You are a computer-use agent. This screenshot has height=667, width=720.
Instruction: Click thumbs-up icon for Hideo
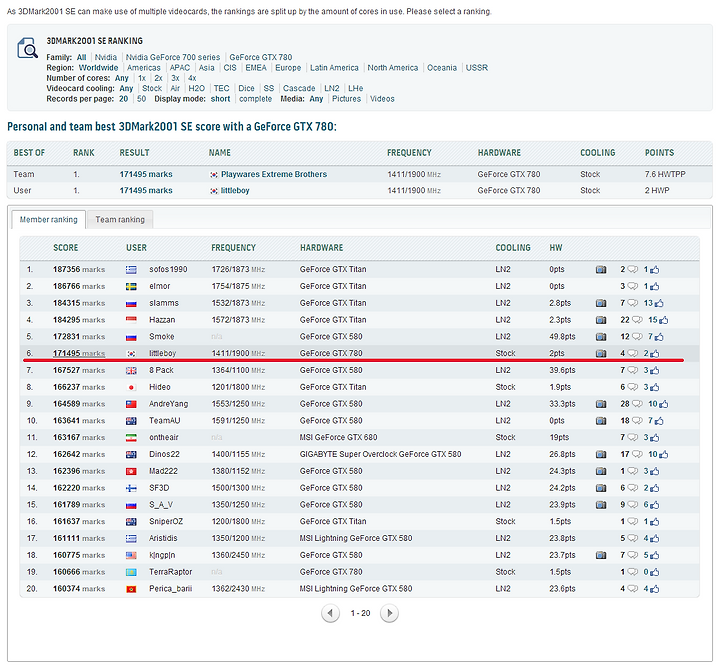[x=654, y=387]
